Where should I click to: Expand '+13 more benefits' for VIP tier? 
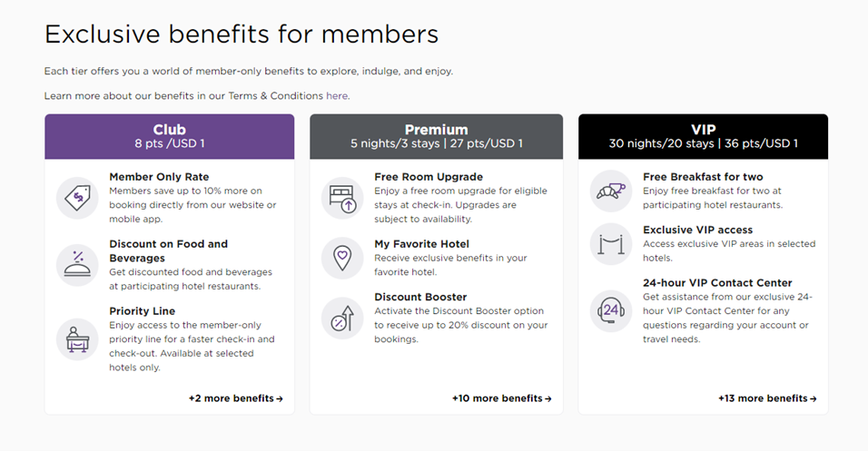pos(767,398)
